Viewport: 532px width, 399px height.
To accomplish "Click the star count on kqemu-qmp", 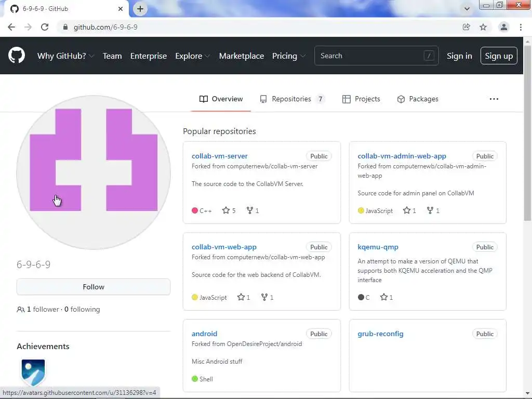I will tap(387, 298).
